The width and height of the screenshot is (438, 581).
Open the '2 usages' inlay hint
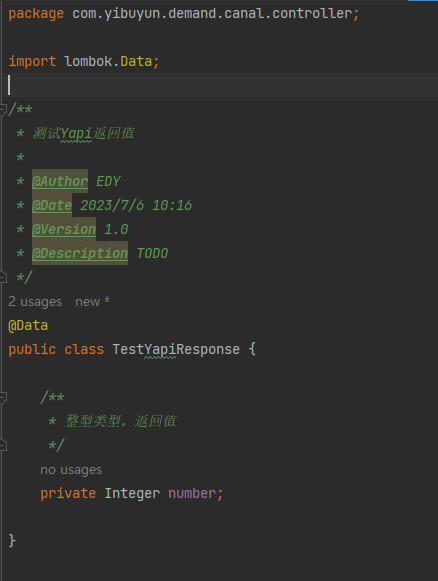35,302
